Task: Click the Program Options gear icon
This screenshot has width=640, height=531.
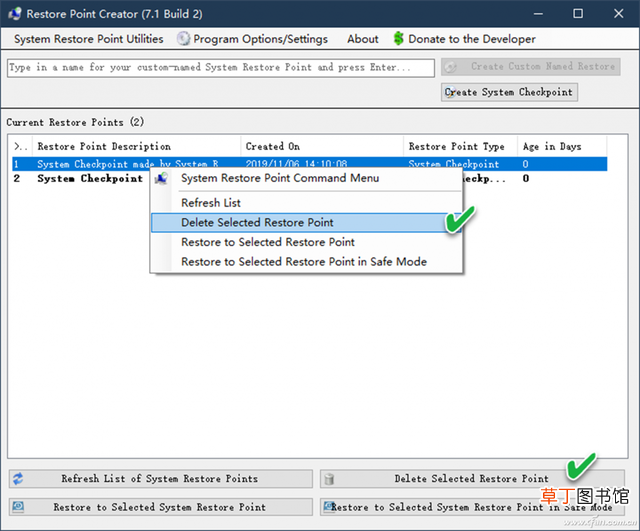Action: point(183,39)
